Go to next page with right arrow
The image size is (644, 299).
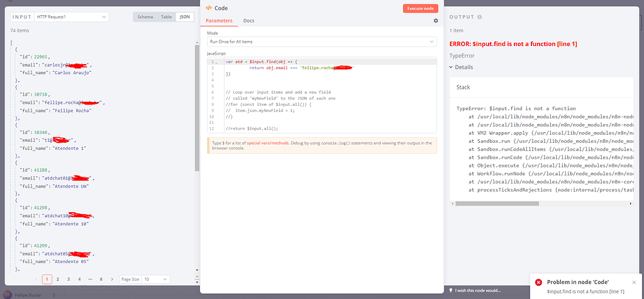pyautogui.click(x=112, y=279)
